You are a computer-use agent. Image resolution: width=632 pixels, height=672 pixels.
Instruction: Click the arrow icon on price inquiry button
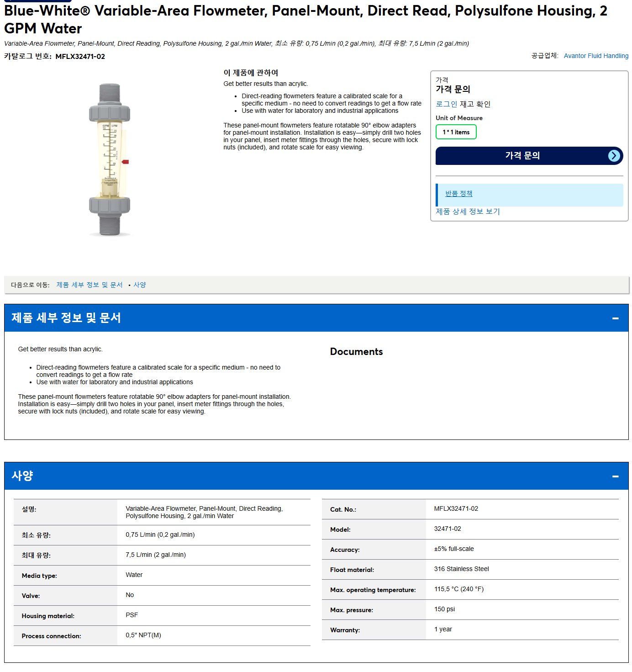point(614,156)
